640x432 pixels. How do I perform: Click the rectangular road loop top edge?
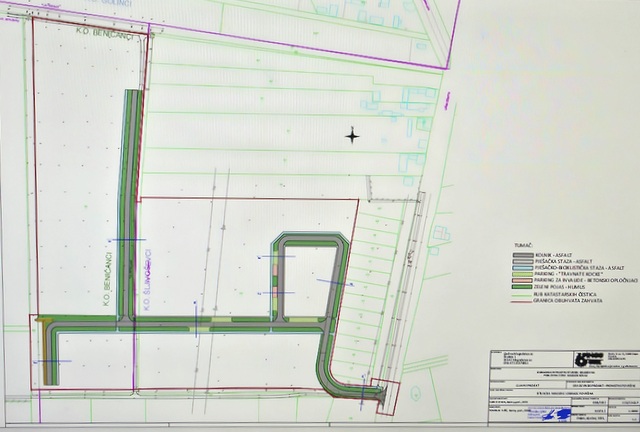point(311,239)
